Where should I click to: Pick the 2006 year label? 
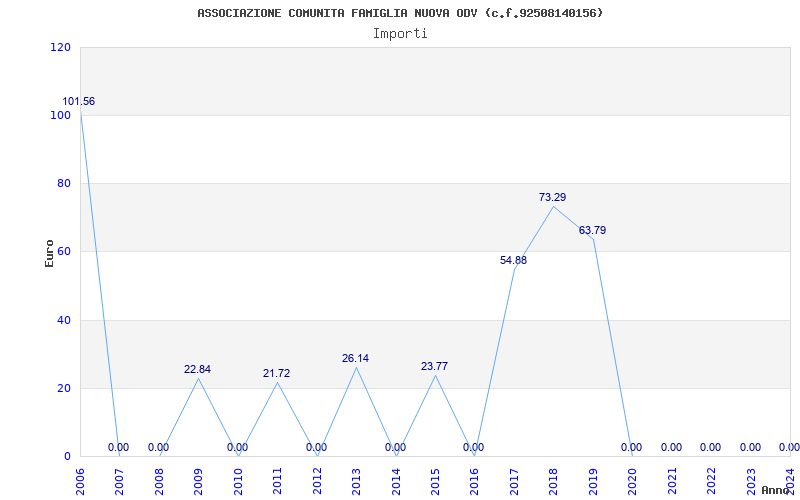(x=80, y=482)
